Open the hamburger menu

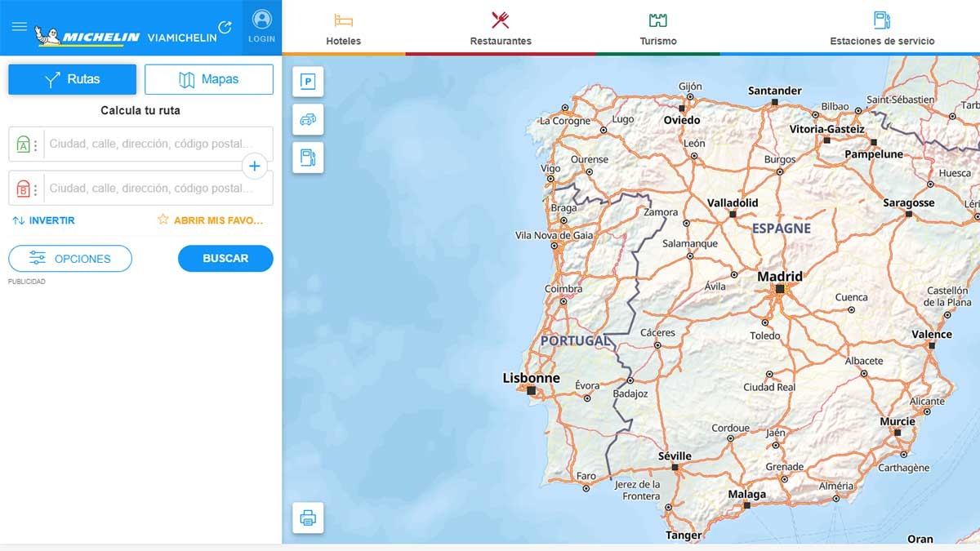[20, 26]
